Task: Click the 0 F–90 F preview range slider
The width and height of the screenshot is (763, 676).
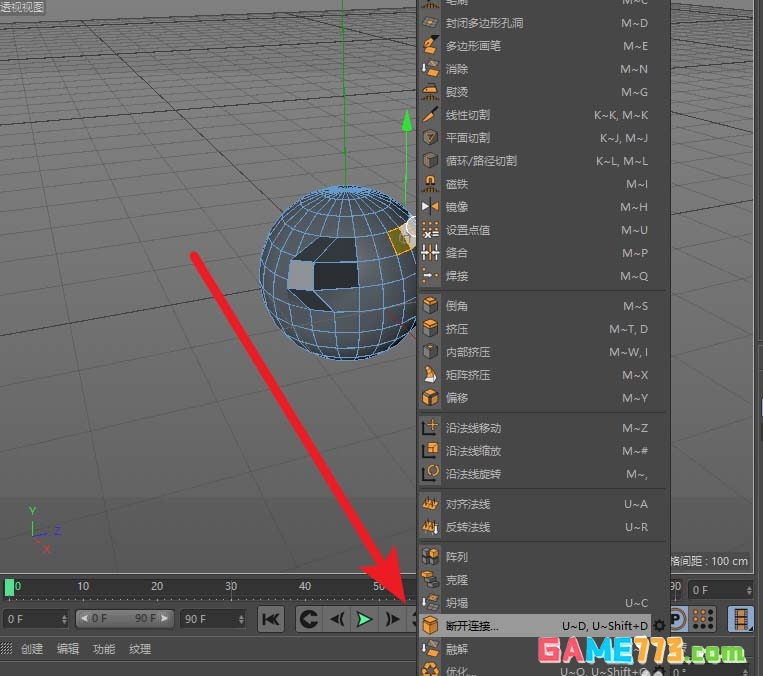Action: pos(125,619)
